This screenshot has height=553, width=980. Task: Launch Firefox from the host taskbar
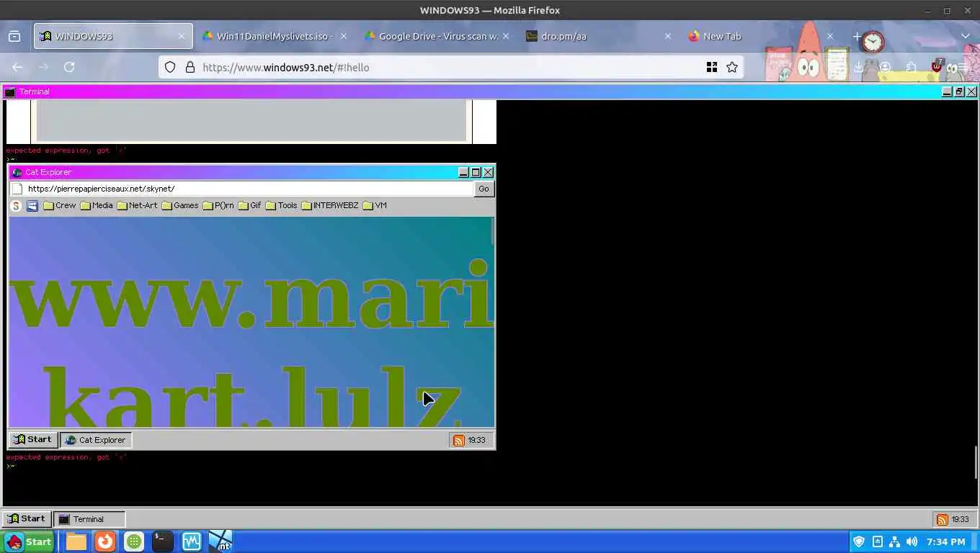coord(105,541)
